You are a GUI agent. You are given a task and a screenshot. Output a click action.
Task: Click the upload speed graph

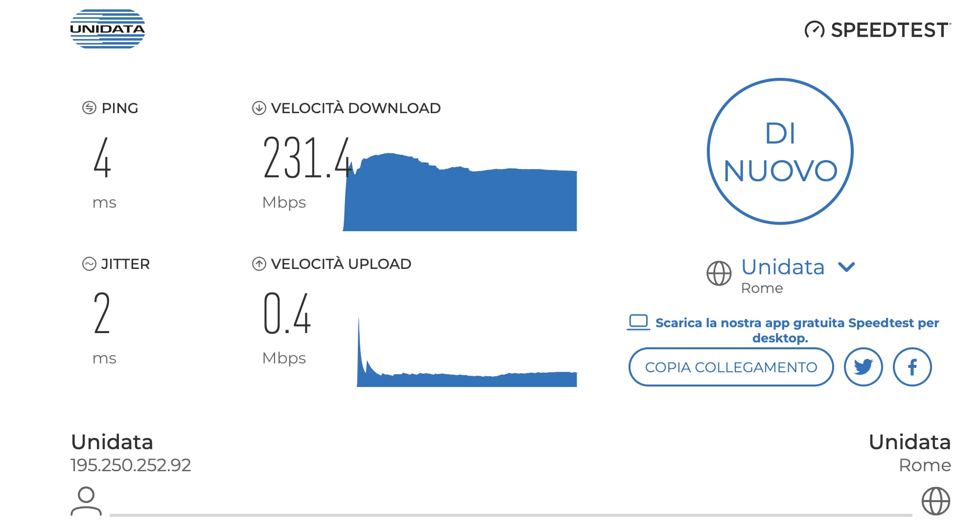coord(467,352)
